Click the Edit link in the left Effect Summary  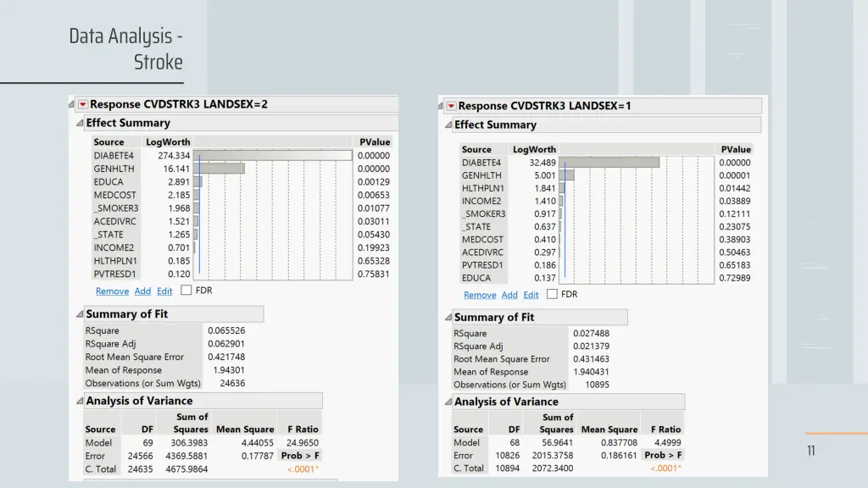pyautogui.click(x=164, y=291)
